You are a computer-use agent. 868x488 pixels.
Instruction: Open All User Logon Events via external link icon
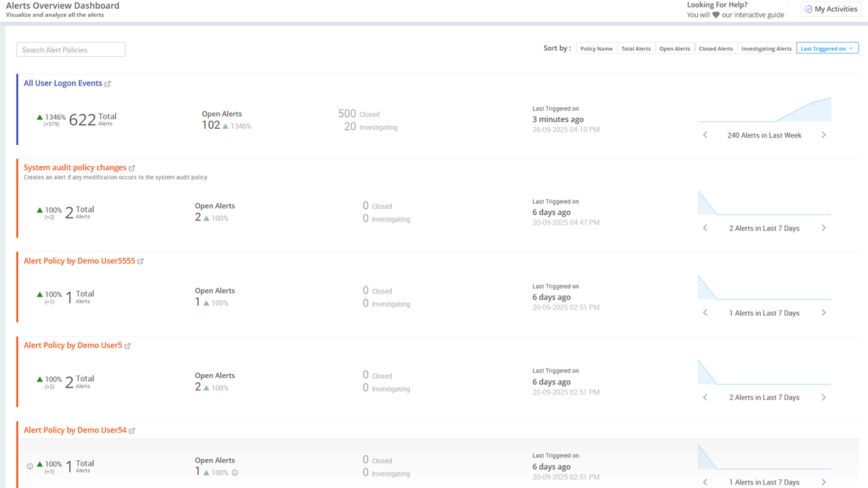tap(108, 83)
